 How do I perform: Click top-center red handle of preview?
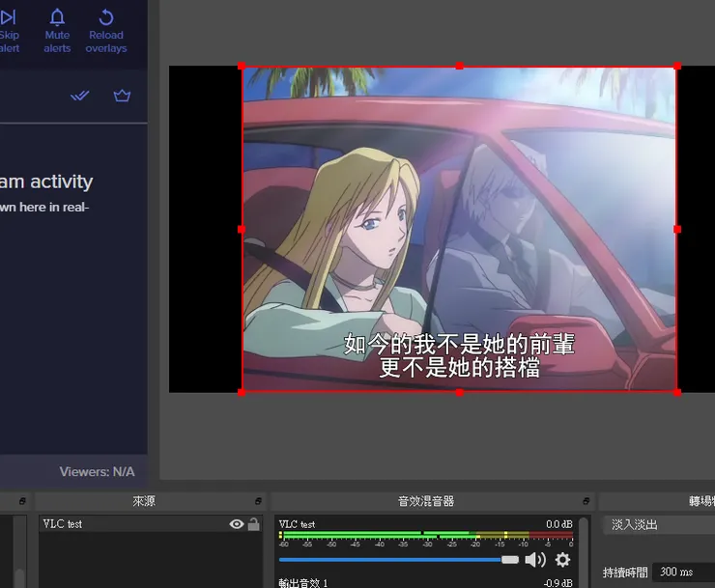(x=460, y=66)
